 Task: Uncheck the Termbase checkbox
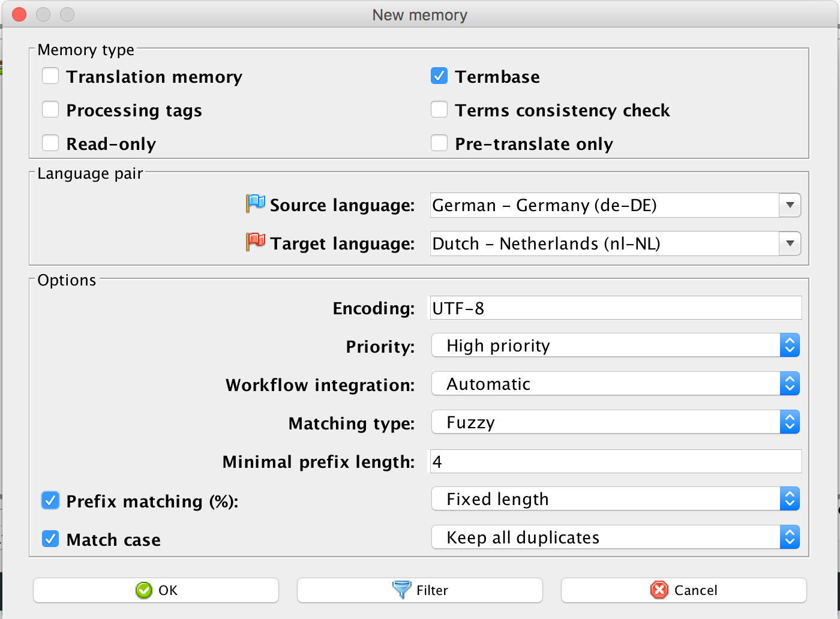coord(439,76)
